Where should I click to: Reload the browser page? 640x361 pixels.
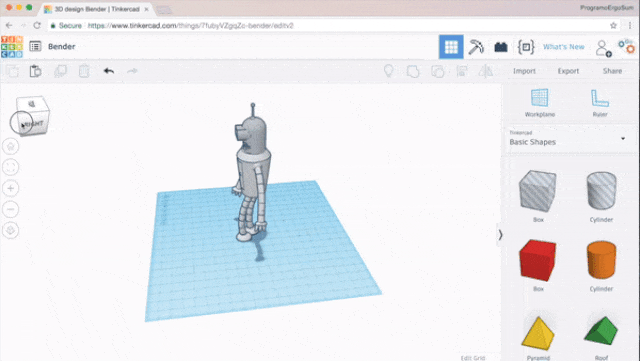[37, 25]
